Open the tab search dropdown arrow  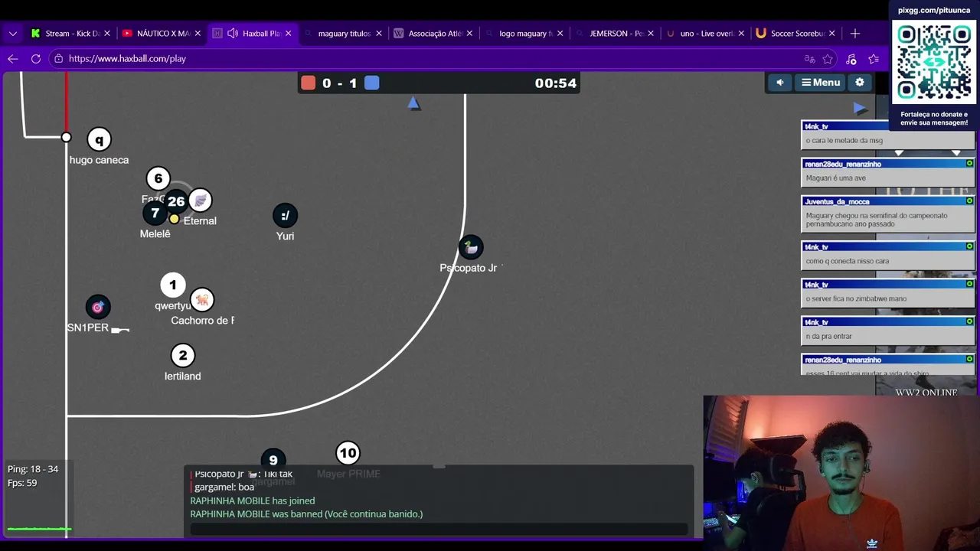pos(12,34)
